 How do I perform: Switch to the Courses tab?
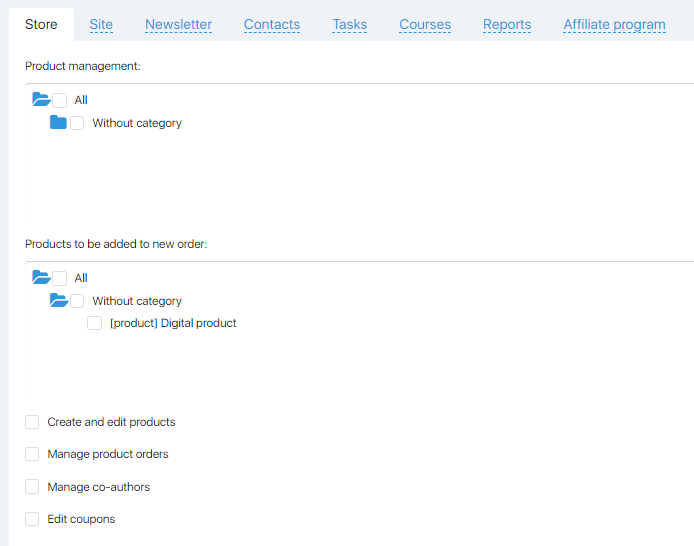tap(425, 24)
